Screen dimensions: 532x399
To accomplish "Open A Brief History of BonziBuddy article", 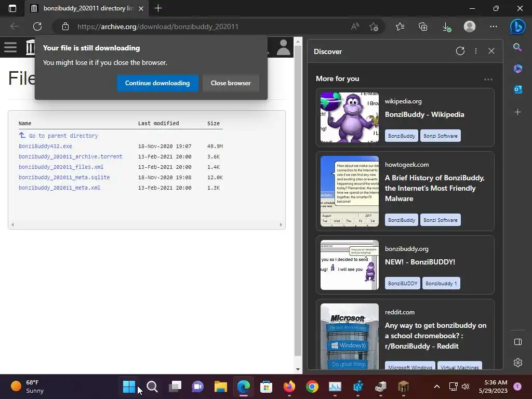I will tap(435, 188).
